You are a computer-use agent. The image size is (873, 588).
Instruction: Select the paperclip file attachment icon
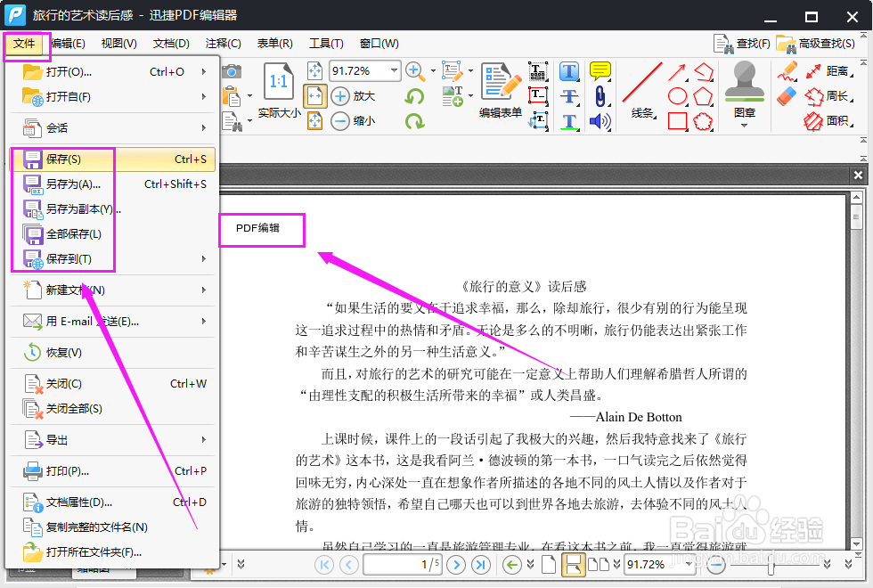coord(600,96)
